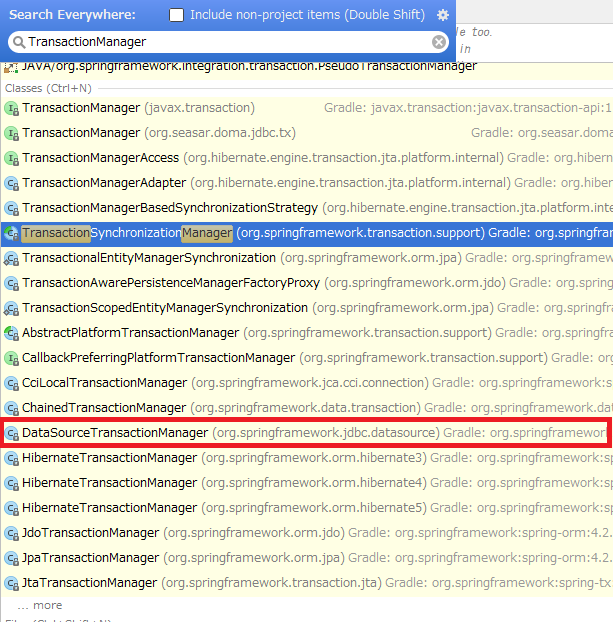Click interface icon of javax.transaction TransactionManager

click(12, 108)
